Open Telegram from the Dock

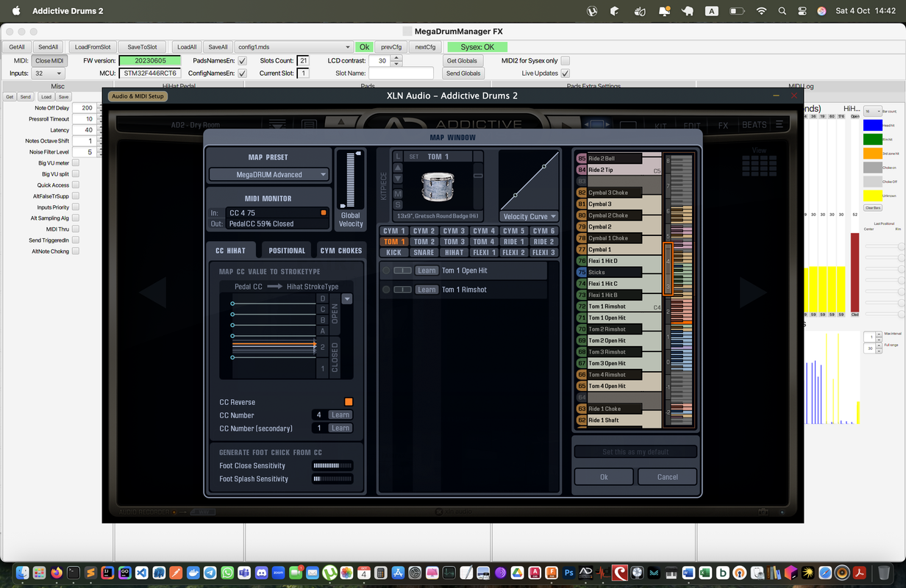(x=210, y=573)
